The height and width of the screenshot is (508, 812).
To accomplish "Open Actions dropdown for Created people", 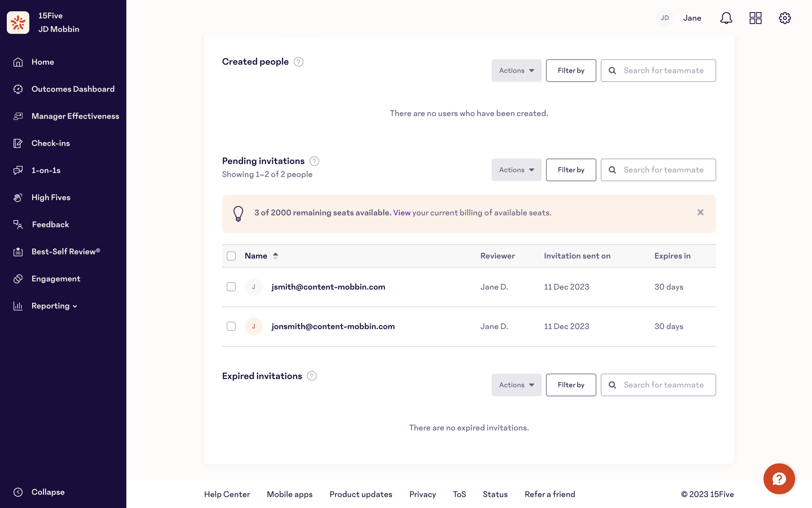I will tap(516, 71).
